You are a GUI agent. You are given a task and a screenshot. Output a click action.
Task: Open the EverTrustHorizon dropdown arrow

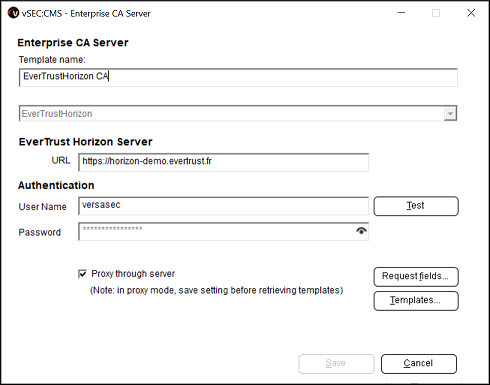tap(450, 114)
